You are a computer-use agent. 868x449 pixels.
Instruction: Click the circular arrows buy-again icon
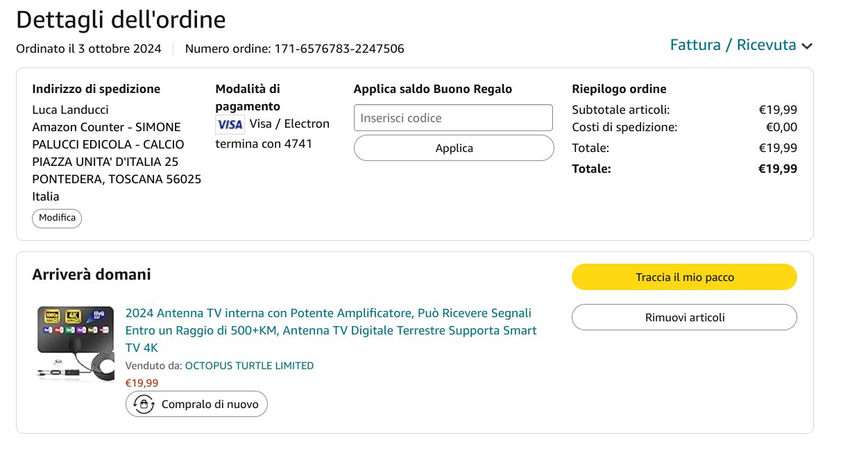coord(144,404)
